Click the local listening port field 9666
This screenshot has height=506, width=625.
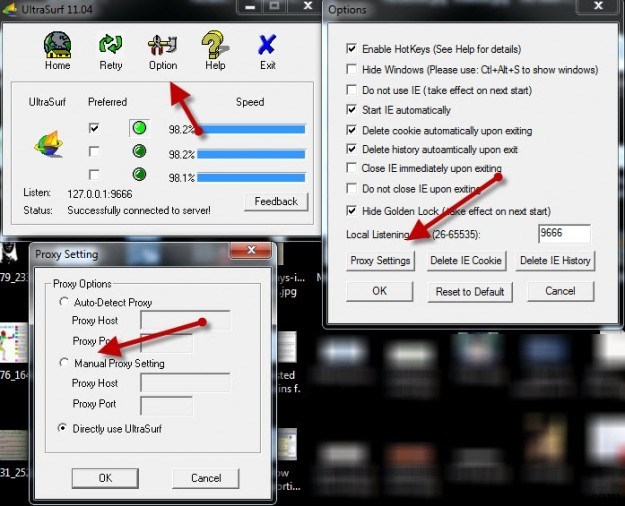(564, 234)
